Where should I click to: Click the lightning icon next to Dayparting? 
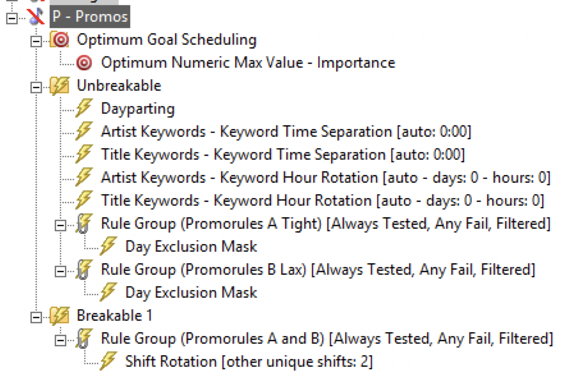coord(84,109)
